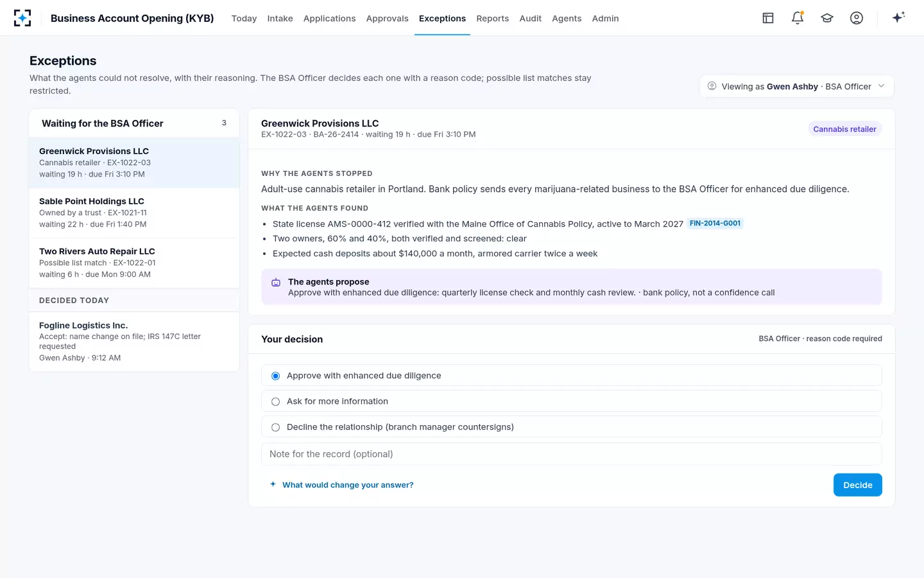Screen dimensions: 924x578
Task: Click the Note for the record field
Action: pos(571,454)
